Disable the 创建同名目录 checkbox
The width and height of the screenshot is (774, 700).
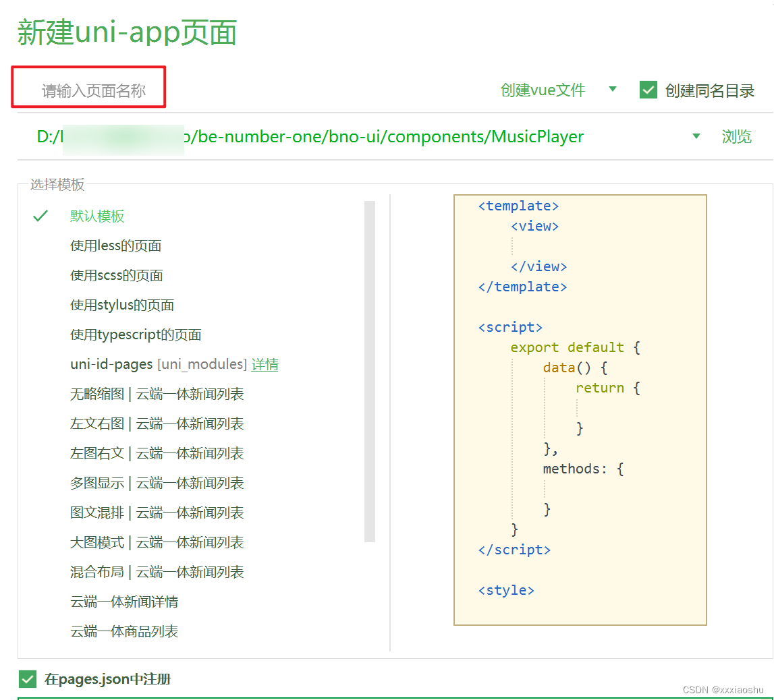tap(647, 89)
